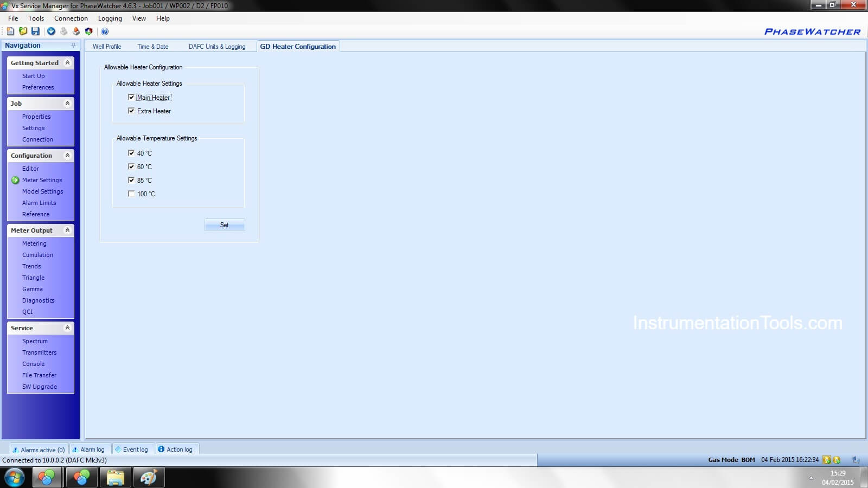This screenshot has width=868, height=488.
Task: Uncheck the Main Heater checkbox
Action: [131, 97]
